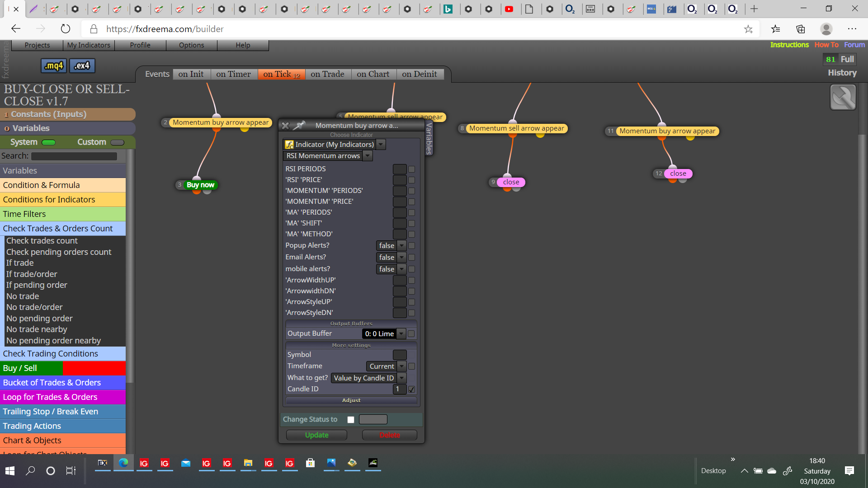This screenshot has width=868, height=488.
Task: Click the browser refresh icon
Action: (66, 29)
